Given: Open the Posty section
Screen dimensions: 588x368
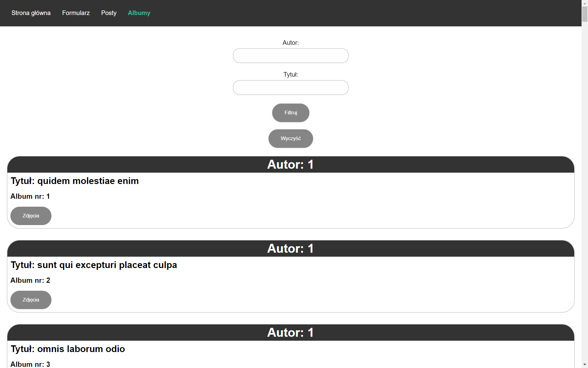Looking at the screenshot, I should point(109,13).
